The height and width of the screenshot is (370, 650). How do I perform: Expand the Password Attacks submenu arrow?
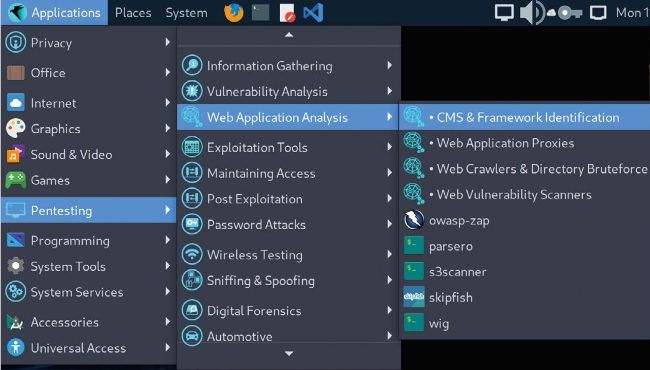390,224
